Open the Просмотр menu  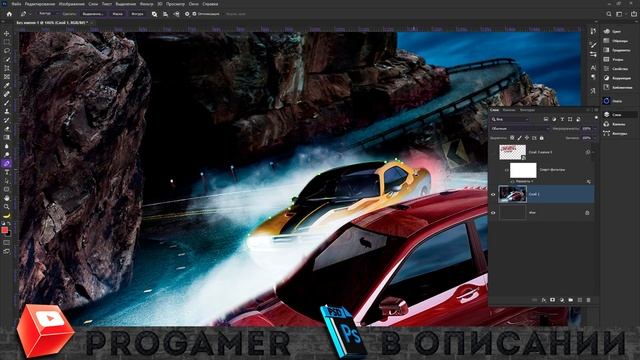(x=175, y=4)
